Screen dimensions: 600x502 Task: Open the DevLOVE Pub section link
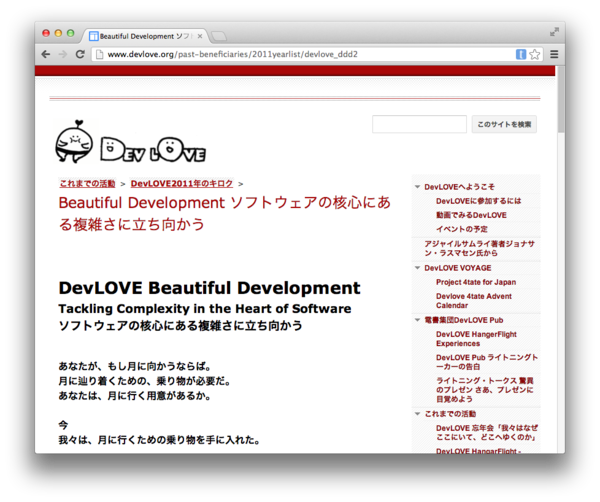(463, 320)
